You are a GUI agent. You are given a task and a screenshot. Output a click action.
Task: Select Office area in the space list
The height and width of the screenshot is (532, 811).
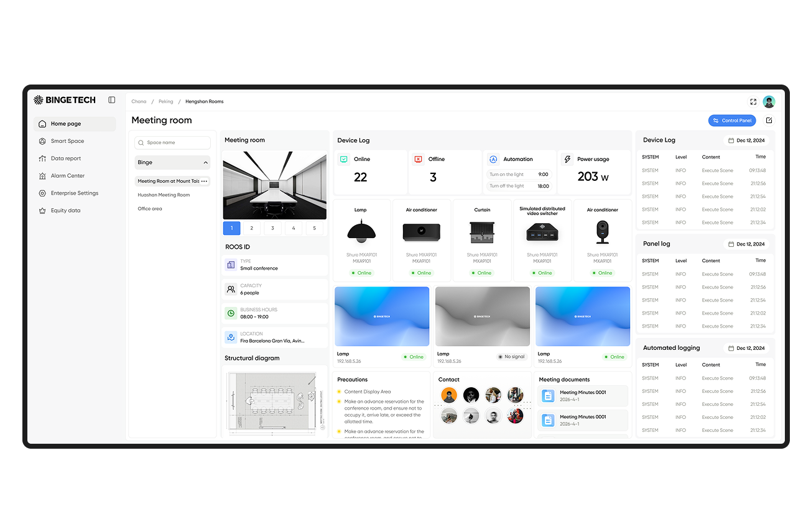(150, 209)
